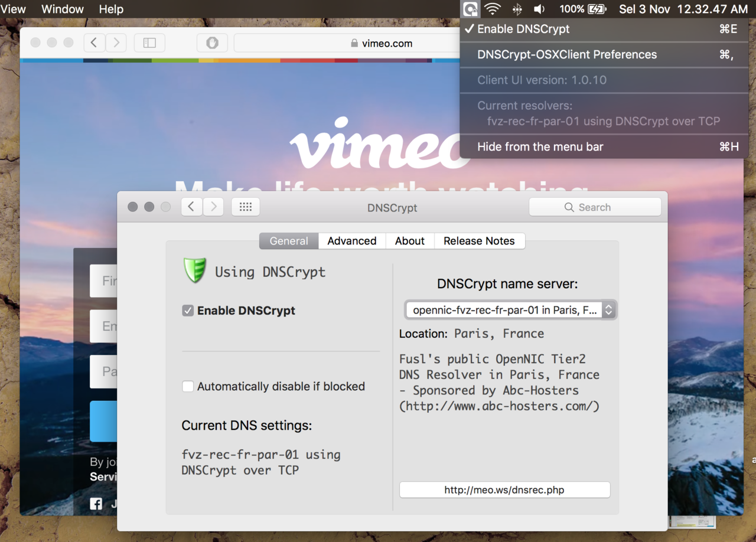Switch to the Advanced tab

point(352,241)
